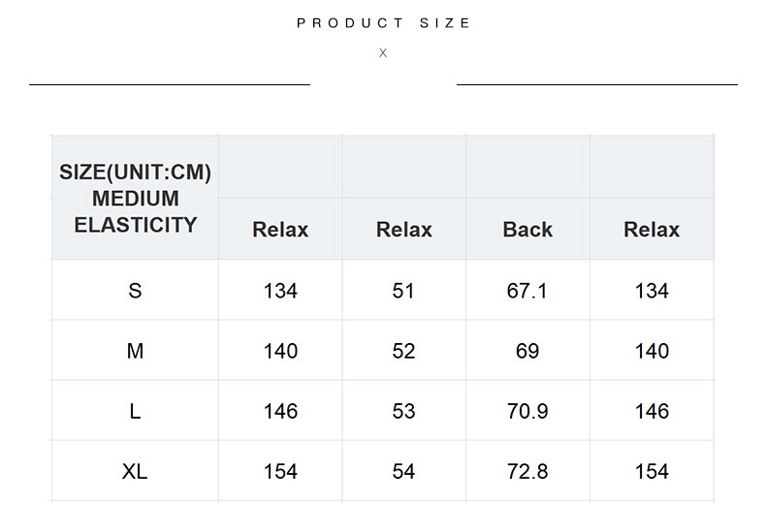Click the 53 value in the L row
This screenshot has width=766, height=532.
point(404,411)
